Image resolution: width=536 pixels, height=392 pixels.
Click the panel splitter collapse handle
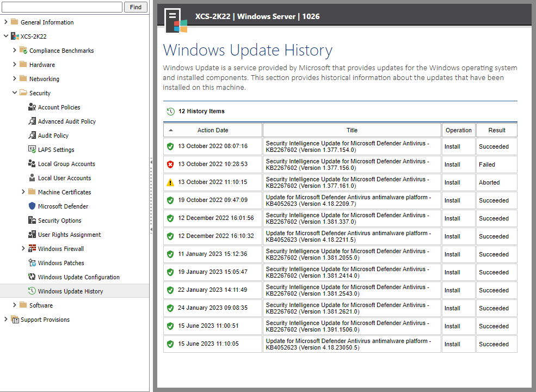pyautogui.click(x=151, y=195)
